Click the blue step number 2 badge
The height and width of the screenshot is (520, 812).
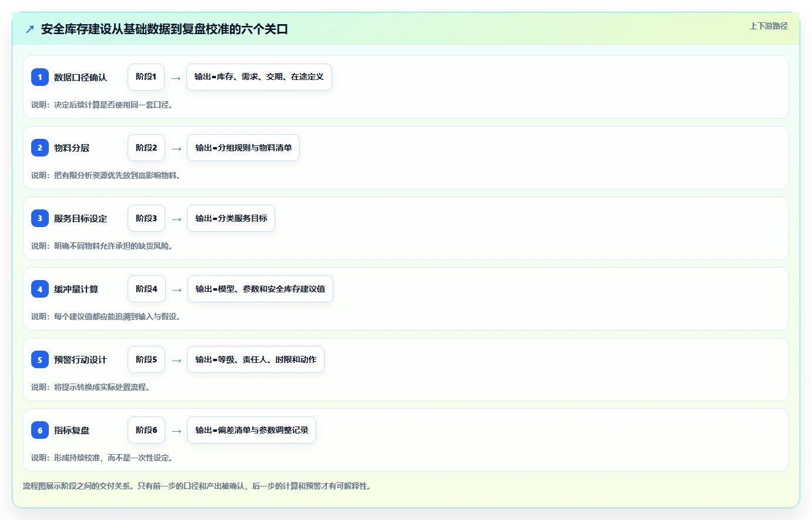point(40,148)
